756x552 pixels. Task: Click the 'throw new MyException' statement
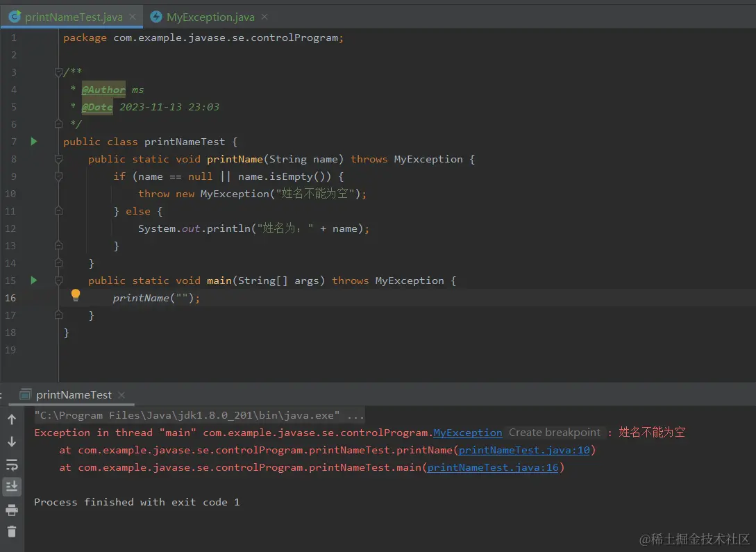(x=252, y=194)
